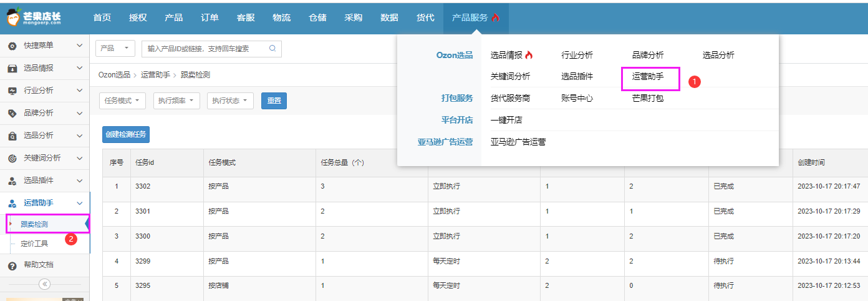This screenshot has width=868, height=301.
Task: Collapse the sidebar with double-arrow button
Action: click(x=44, y=284)
